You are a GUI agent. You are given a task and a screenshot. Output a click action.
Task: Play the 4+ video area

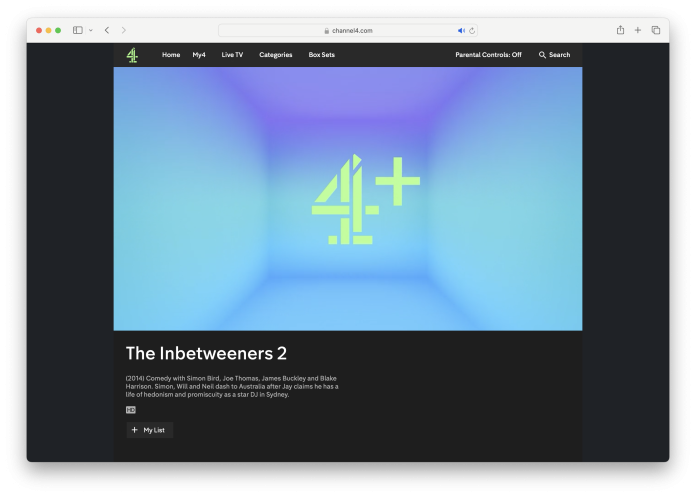(348, 199)
